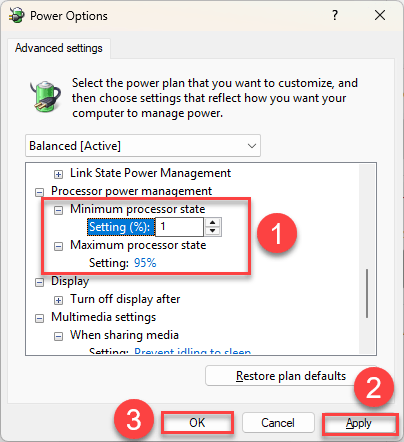Image resolution: width=404 pixels, height=442 pixels.
Task: Expand Turn off display after
Action: [x=58, y=300]
